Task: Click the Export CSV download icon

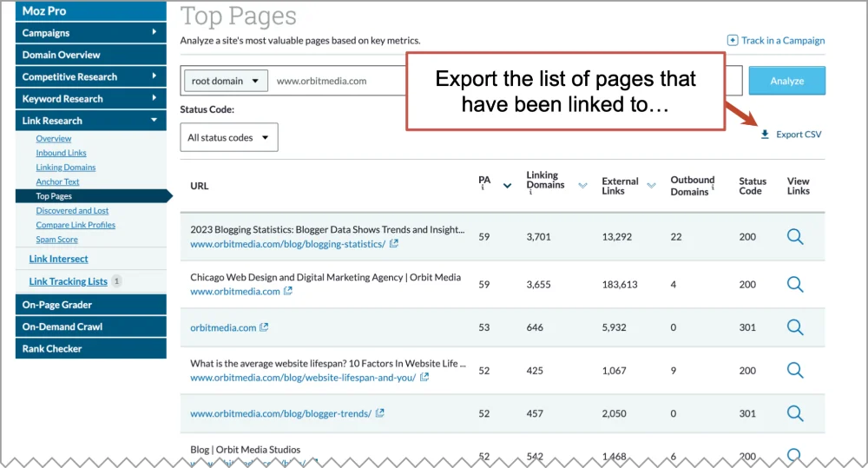Action: (765, 134)
